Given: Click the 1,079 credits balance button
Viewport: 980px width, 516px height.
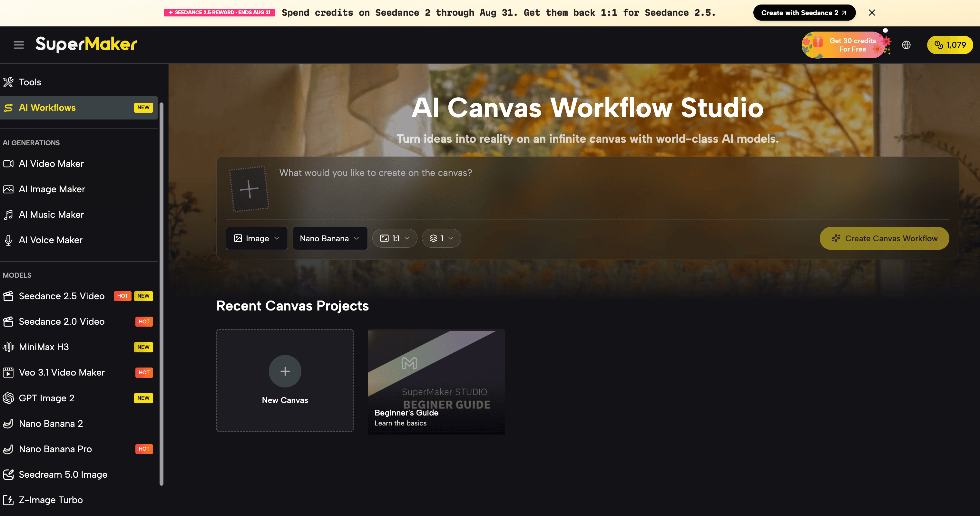Looking at the screenshot, I should pyautogui.click(x=950, y=45).
